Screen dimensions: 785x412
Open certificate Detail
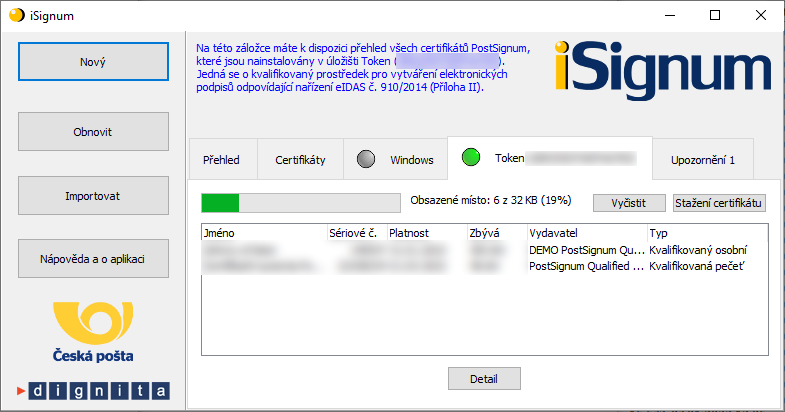(x=484, y=379)
